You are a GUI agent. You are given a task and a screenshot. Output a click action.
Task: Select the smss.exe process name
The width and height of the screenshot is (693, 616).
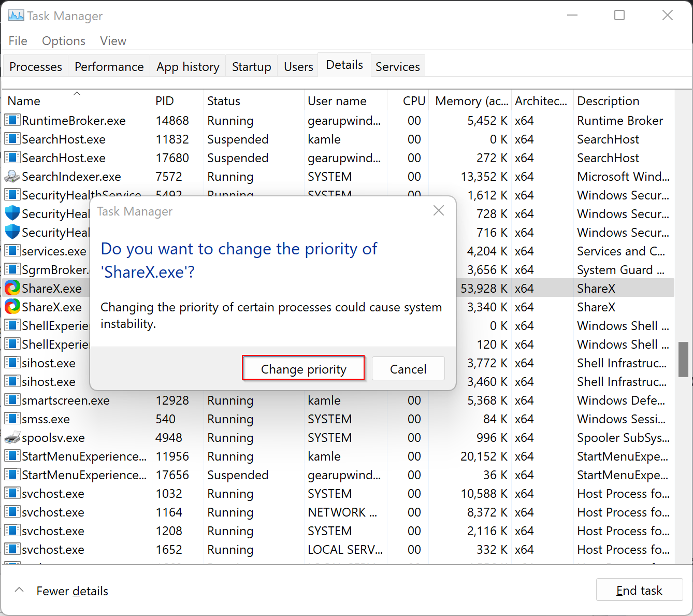pos(46,419)
